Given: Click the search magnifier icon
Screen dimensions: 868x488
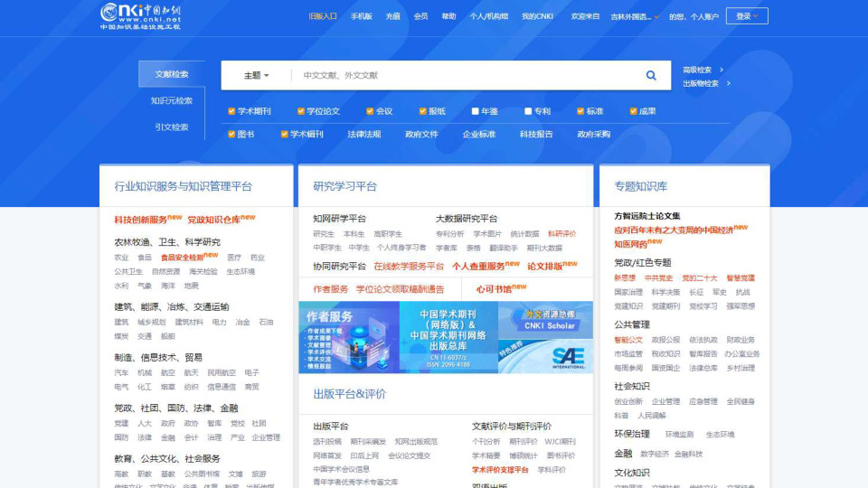Looking at the screenshot, I should (651, 75).
